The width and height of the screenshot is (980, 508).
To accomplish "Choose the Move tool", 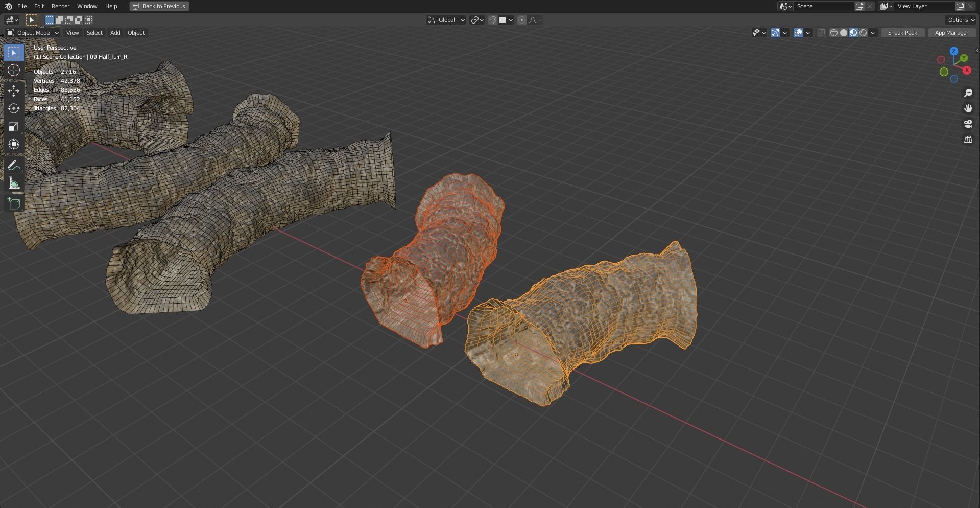I will pos(14,91).
